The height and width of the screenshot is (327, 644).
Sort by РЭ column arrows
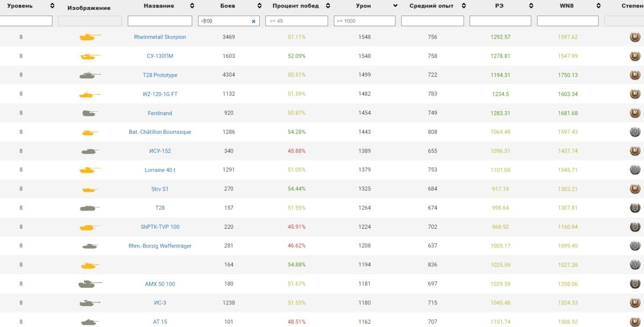(x=531, y=6)
